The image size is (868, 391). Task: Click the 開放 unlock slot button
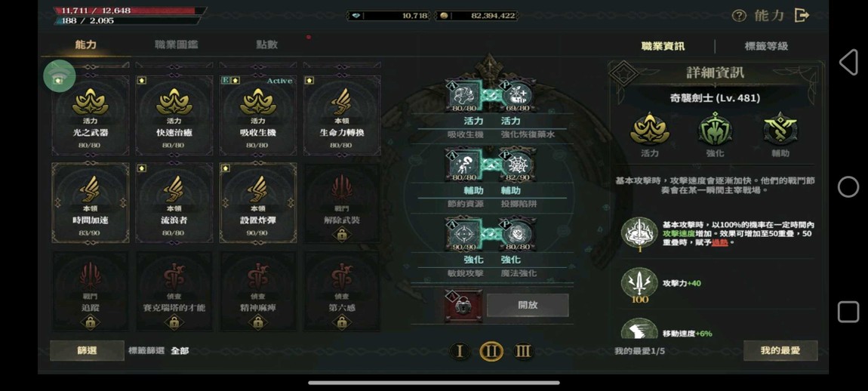(x=528, y=305)
